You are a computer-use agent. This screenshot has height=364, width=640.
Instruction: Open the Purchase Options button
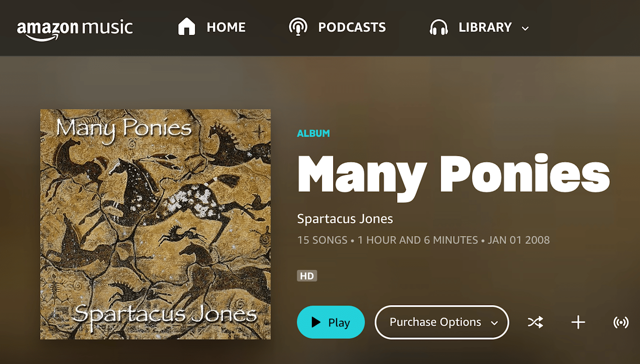pyautogui.click(x=442, y=322)
